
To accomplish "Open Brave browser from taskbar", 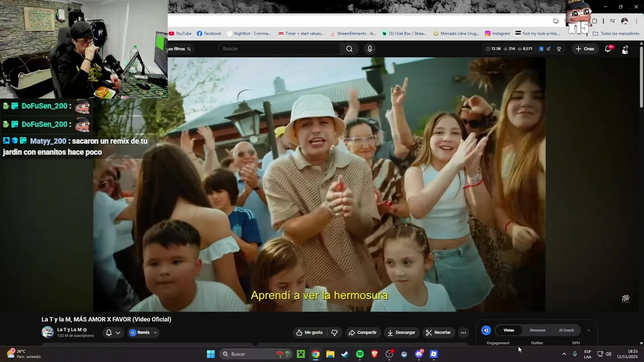I will tap(374, 354).
